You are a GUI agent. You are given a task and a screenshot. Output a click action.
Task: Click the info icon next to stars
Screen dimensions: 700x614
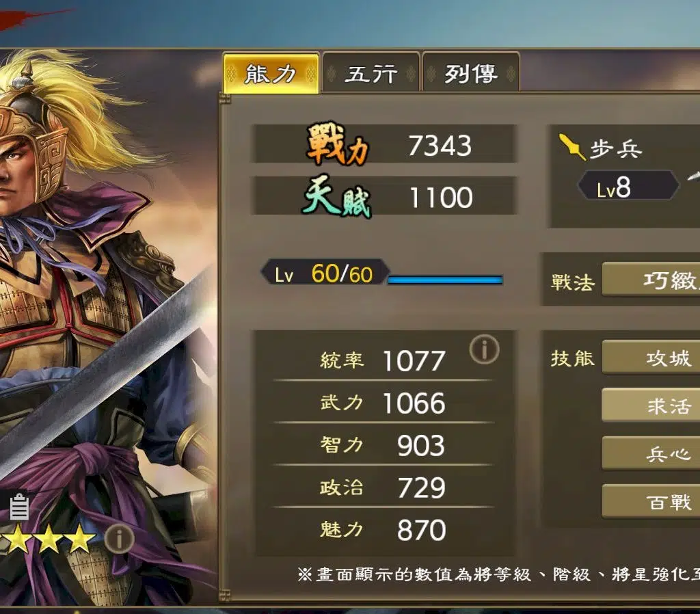coord(119,539)
